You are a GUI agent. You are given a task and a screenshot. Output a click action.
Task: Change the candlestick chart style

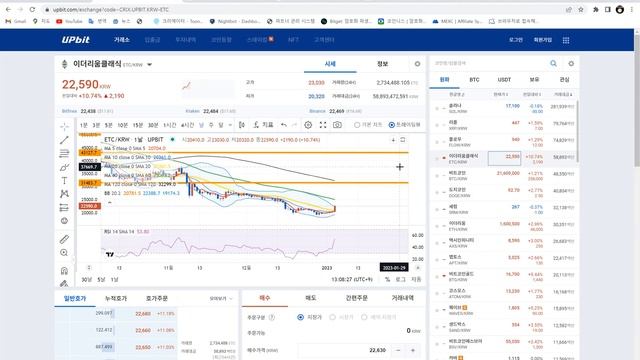(242, 125)
